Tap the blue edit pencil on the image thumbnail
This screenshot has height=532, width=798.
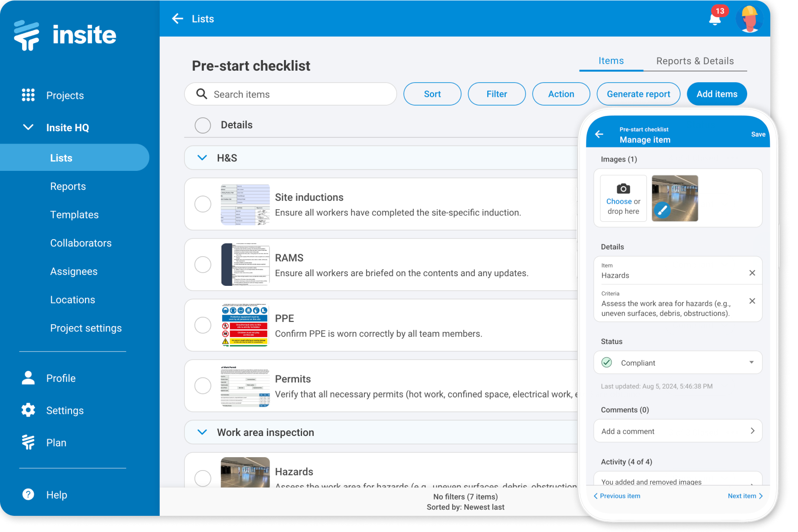coord(662,210)
